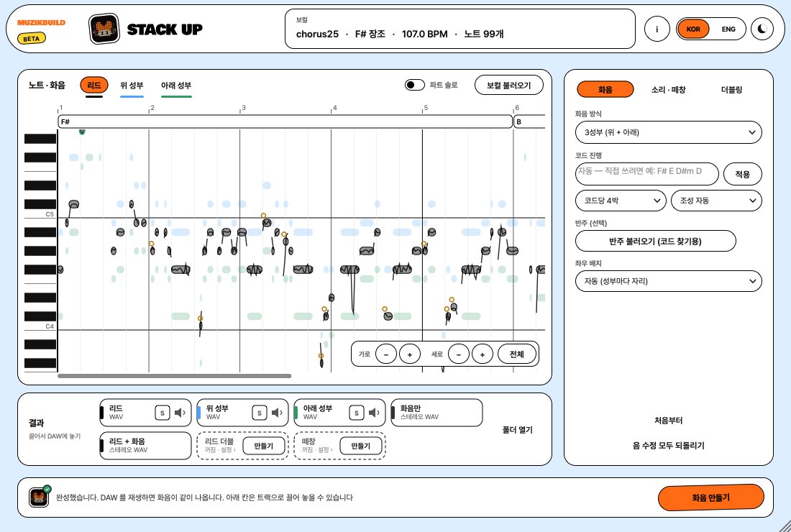Screen dimensions: 791x532
Task: Open the 좌우 배치 dropdown
Action: [669, 281]
